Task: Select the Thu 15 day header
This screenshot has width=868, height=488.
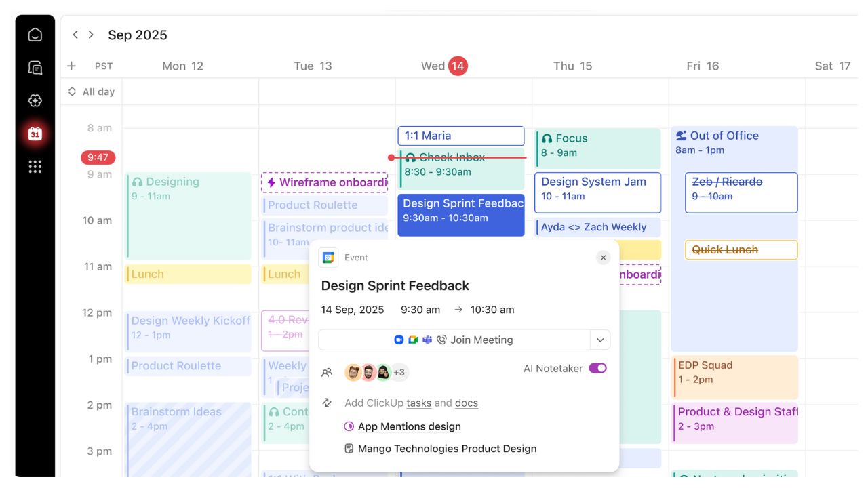Action: click(x=573, y=66)
